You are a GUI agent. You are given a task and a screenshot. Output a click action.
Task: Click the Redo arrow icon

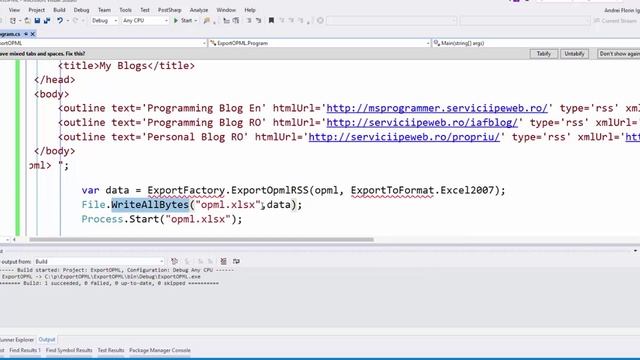(75, 20)
